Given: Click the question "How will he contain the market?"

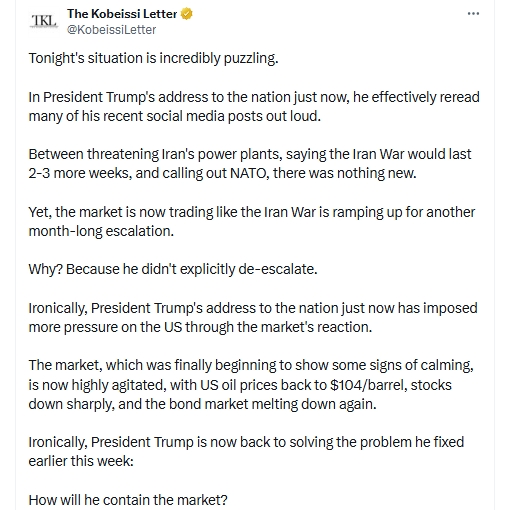Looking at the screenshot, I should pos(128,500).
